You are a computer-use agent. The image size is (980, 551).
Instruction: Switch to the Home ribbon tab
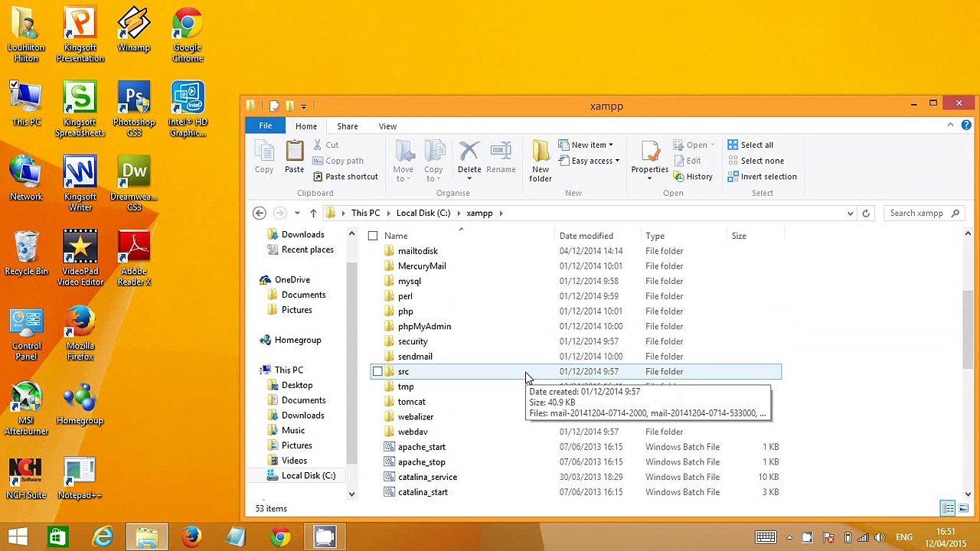click(x=306, y=126)
